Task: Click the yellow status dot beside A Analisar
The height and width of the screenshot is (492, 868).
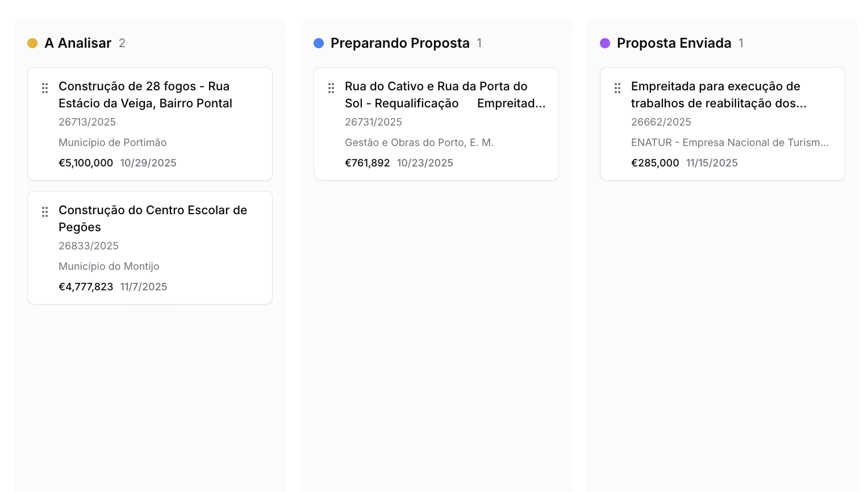Action: [32, 43]
